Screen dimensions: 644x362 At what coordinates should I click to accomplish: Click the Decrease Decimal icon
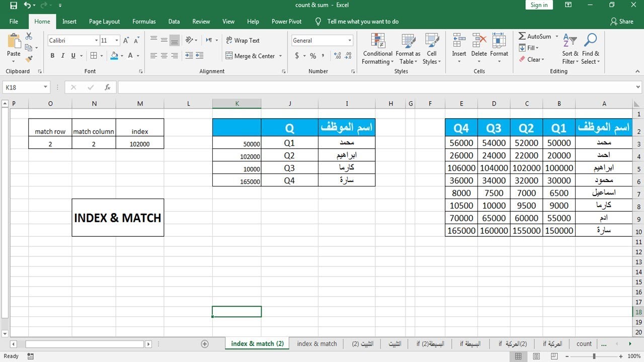347,56
